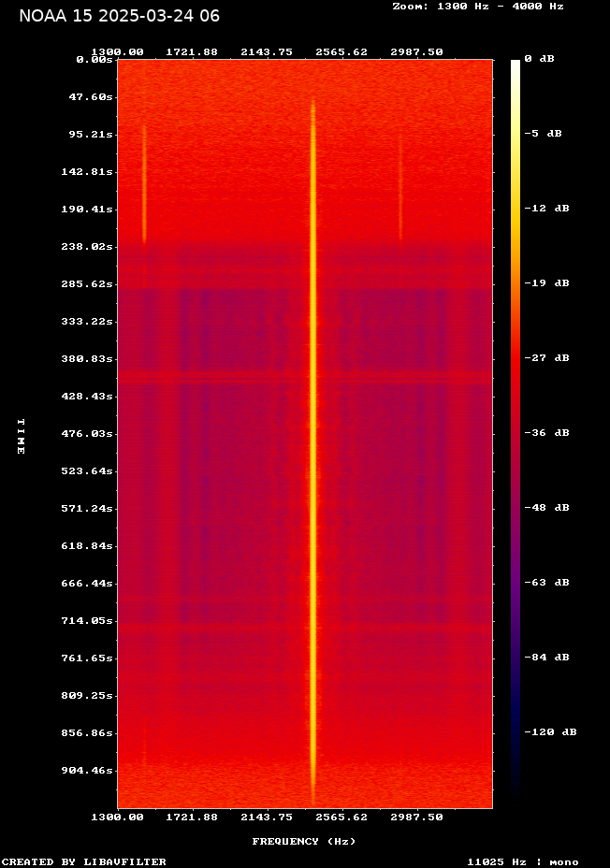610x868 pixels.
Task: Click time label '714.05s'
Action: pos(87,620)
